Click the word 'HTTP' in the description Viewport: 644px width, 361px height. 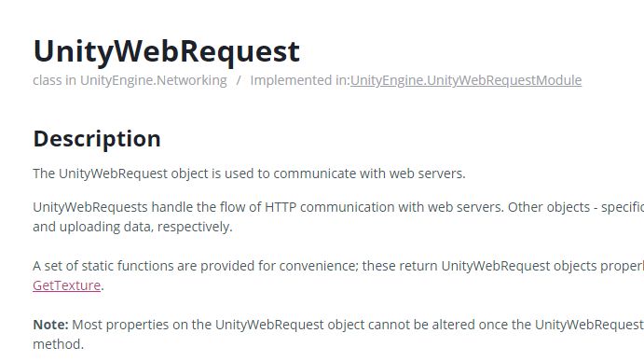point(281,207)
